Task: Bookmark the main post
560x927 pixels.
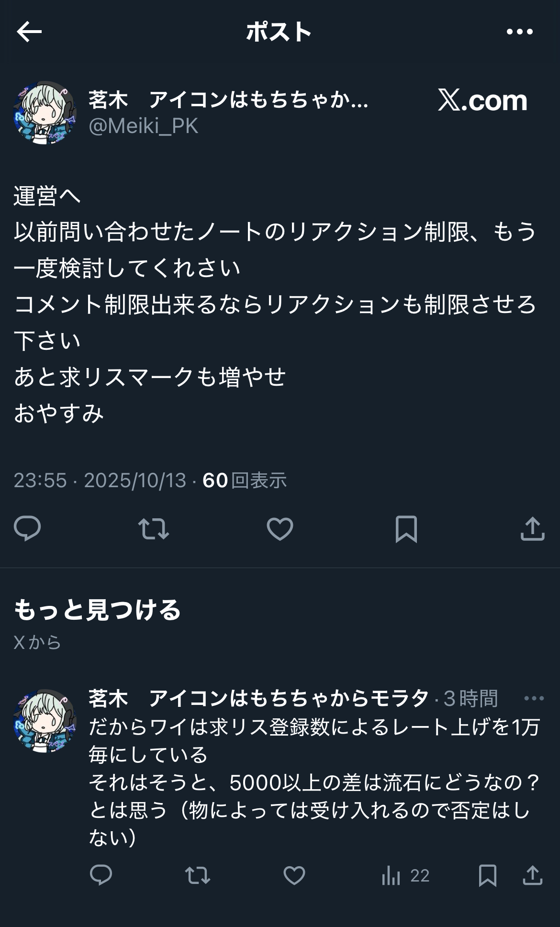Action: pyautogui.click(x=406, y=529)
